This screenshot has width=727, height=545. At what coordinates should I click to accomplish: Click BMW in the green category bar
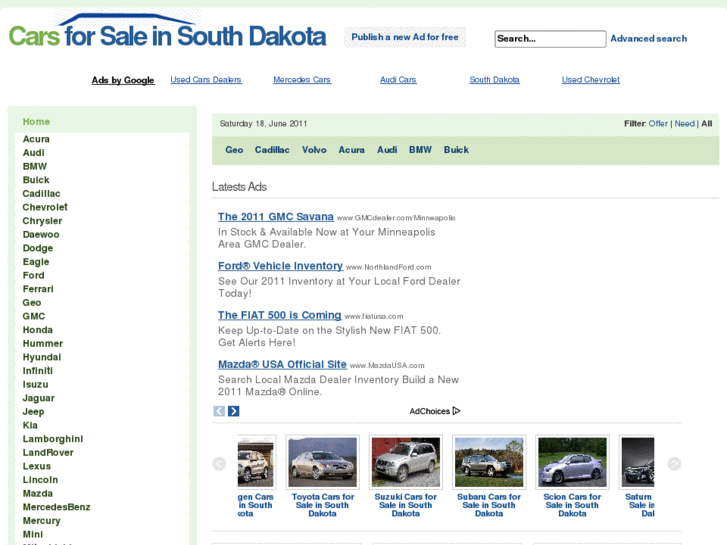click(x=420, y=150)
